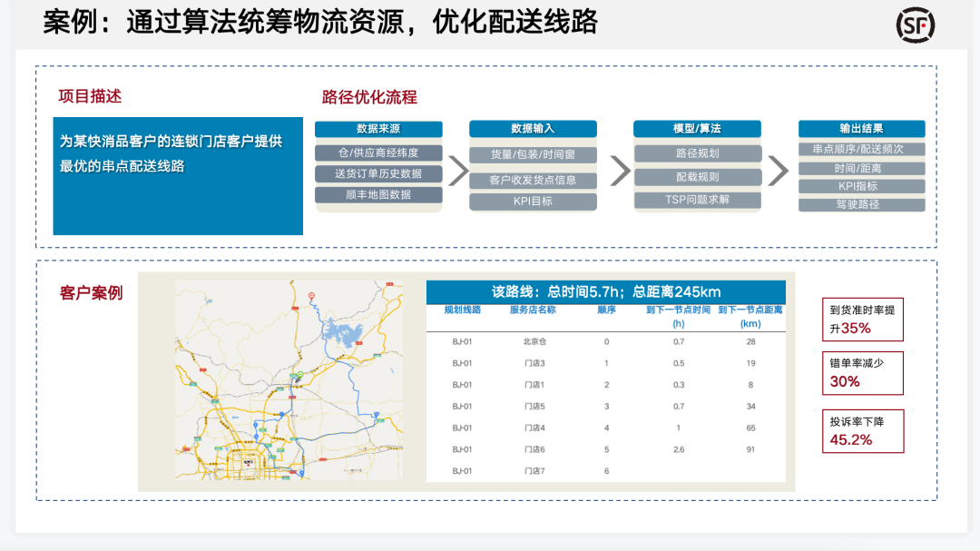This screenshot has width=980, height=551.
Task: Click the 时间/距离 box
Action: coord(862,168)
